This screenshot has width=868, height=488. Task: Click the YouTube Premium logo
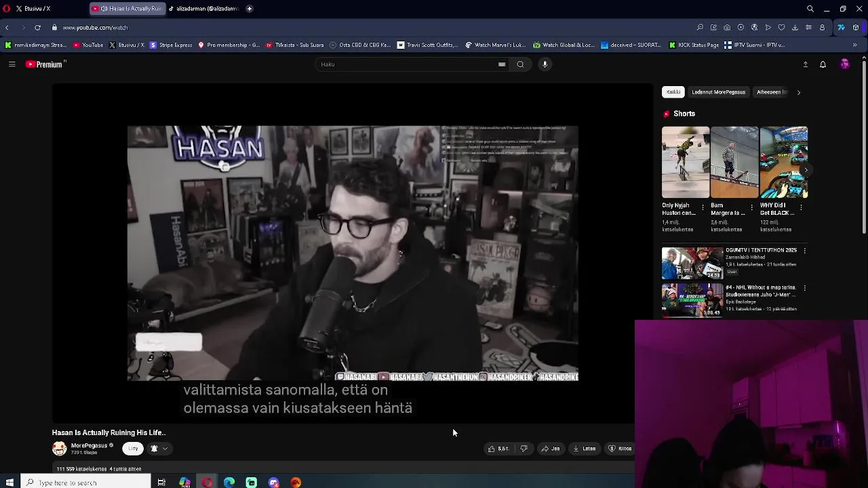pyautogui.click(x=44, y=64)
